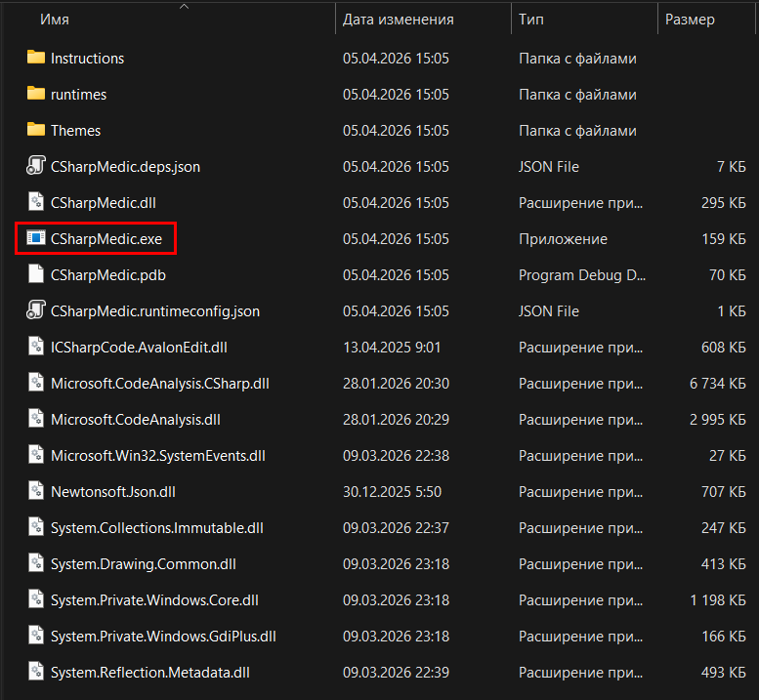Click the 1 198 КБ size cell

[x=717, y=599]
